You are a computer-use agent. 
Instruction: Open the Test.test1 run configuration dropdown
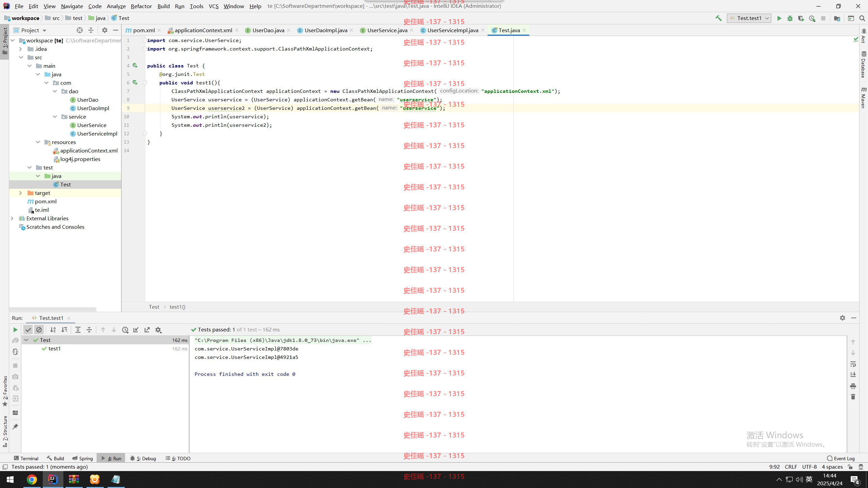[x=749, y=18]
